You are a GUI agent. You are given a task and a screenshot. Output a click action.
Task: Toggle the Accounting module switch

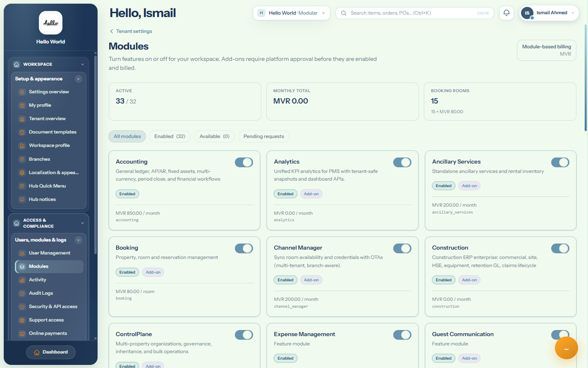(x=244, y=162)
